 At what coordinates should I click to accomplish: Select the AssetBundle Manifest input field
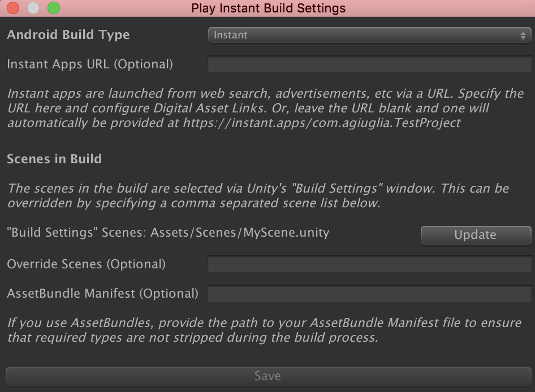(369, 294)
